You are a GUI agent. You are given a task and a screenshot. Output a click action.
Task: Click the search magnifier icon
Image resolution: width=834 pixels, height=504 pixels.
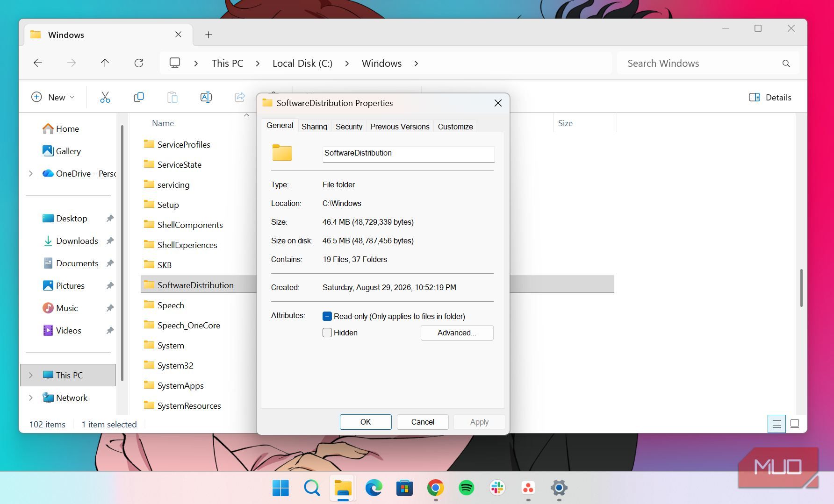coord(786,64)
